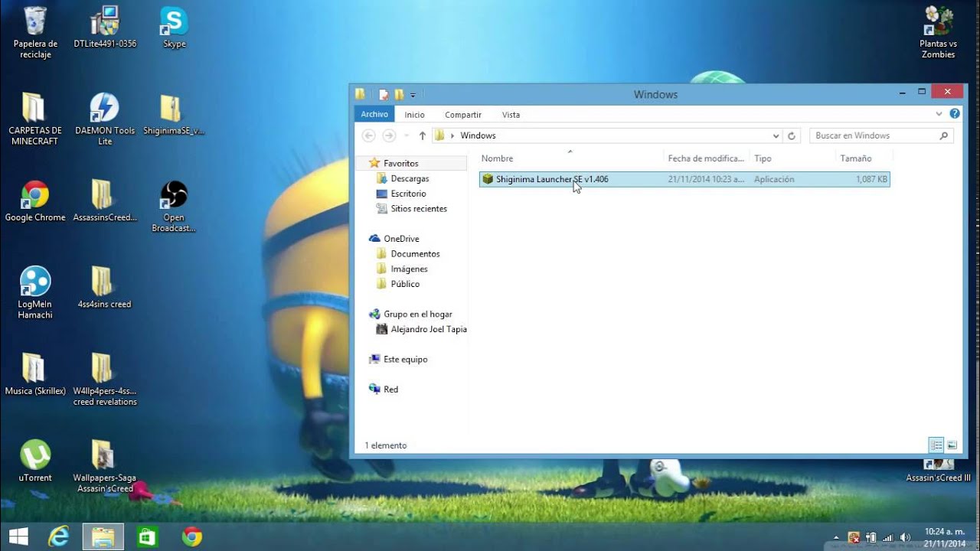Open the CARPETAS DE MINECRAFT folder
The height and width of the screenshot is (551, 980).
pos(34,119)
